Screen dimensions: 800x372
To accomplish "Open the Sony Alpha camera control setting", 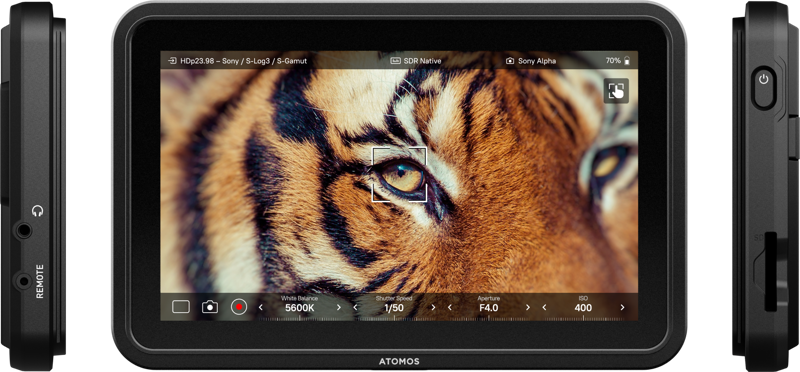I will (x=537, y=61).
